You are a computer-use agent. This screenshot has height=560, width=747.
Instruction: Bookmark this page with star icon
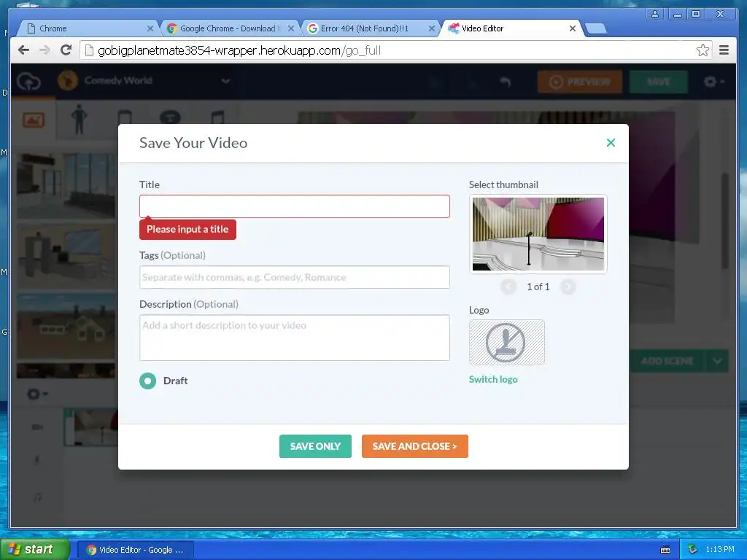point(703,50)
